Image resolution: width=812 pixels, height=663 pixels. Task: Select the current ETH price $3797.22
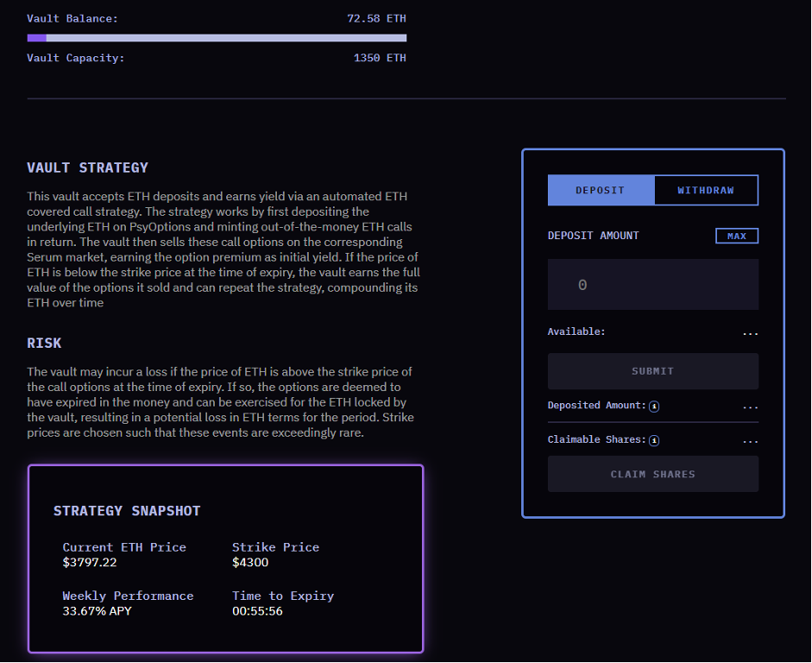click(x=90, y=563)
